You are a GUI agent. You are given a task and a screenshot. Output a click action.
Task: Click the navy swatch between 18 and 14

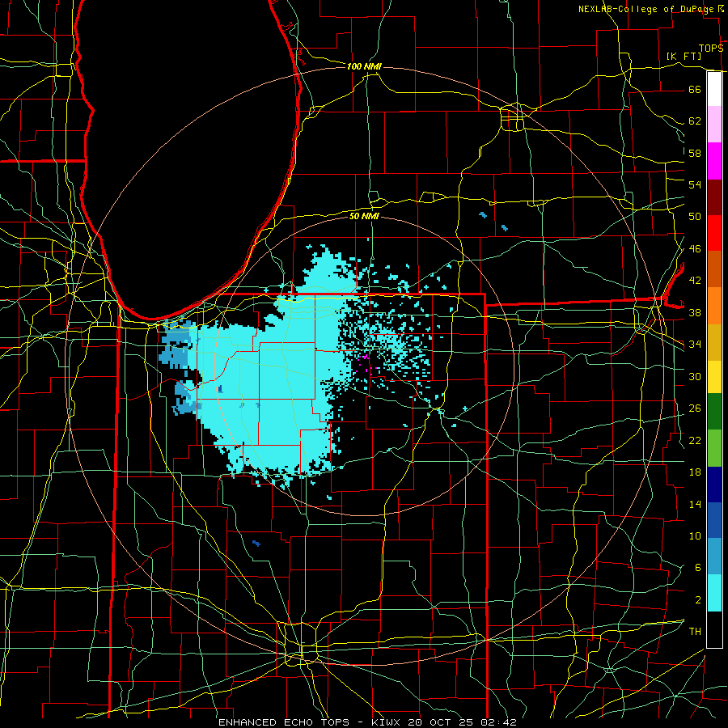[x=714, y=485]
